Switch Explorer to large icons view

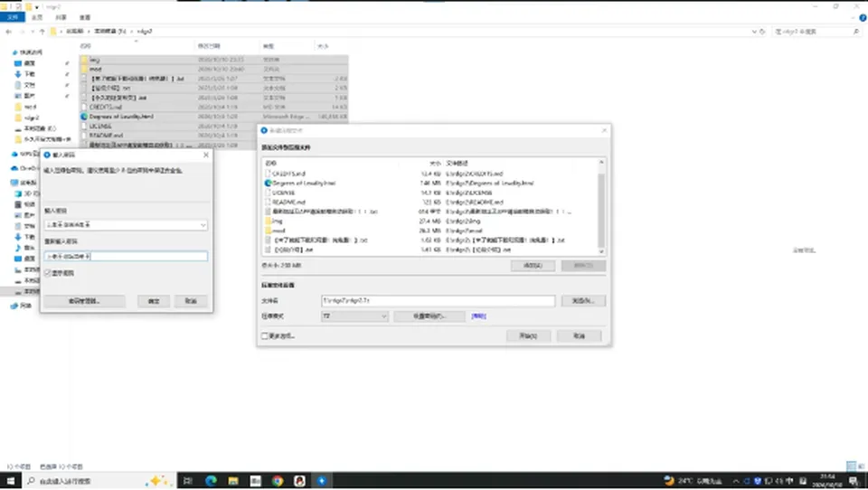[x=861, y=466]
